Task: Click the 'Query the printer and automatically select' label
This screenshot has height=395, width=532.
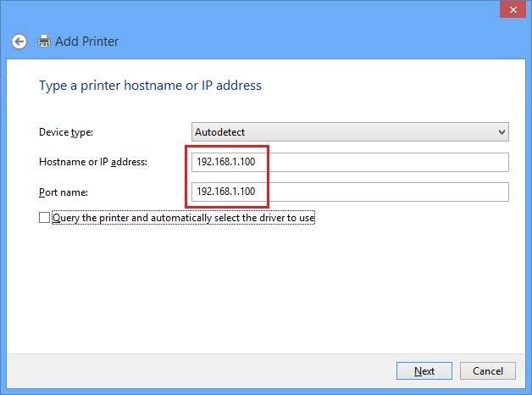Action: pos(184,218)
